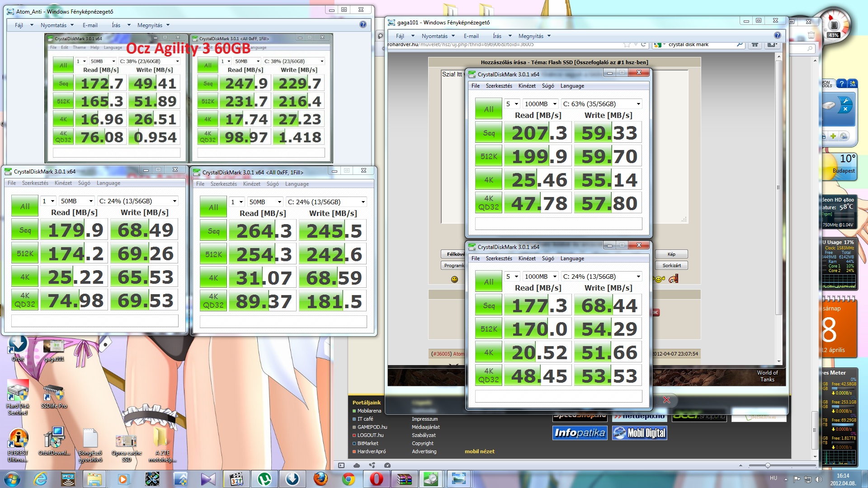The image size is (868, 488).
Task: Click Mobil Digital banner
Action: 640,433
